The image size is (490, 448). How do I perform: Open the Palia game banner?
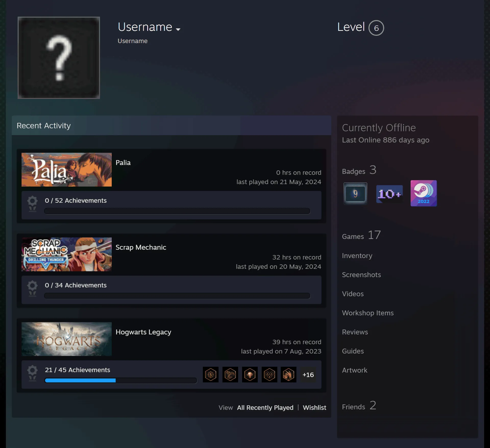[x=67, y=170]
